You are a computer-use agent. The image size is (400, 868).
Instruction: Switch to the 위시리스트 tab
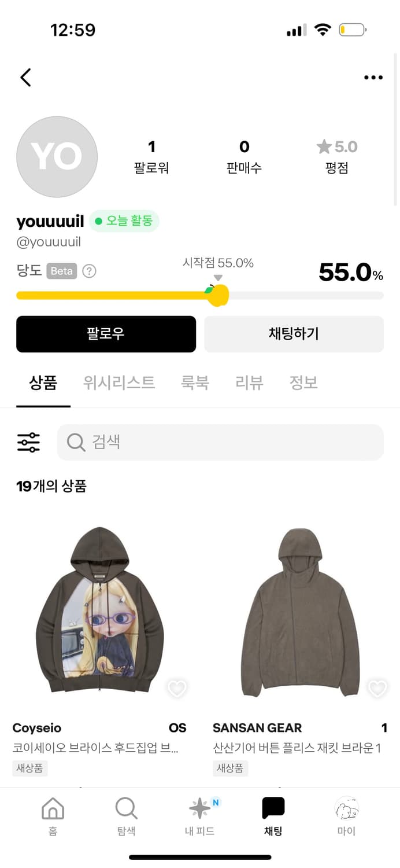(x=118, y=382)
